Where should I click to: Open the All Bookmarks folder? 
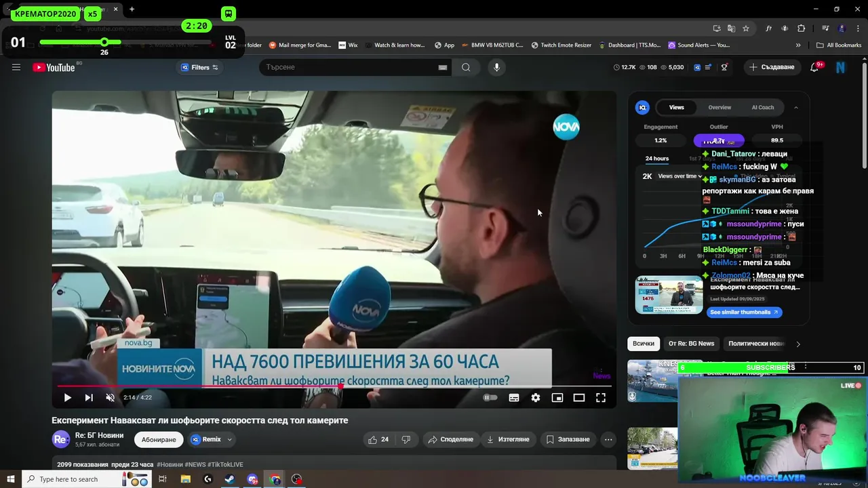pos(839,45)
